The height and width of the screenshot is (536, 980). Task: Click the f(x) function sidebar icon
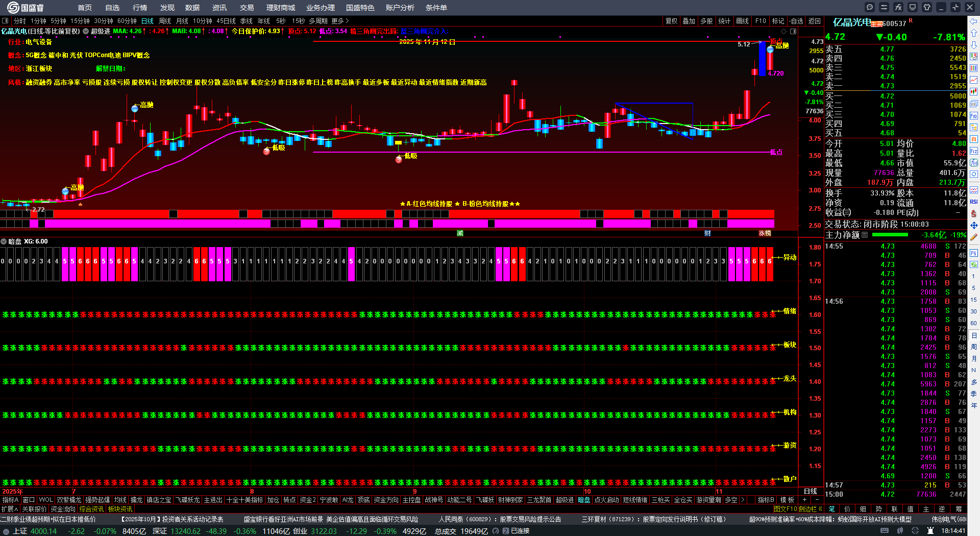tap(974, 163)
